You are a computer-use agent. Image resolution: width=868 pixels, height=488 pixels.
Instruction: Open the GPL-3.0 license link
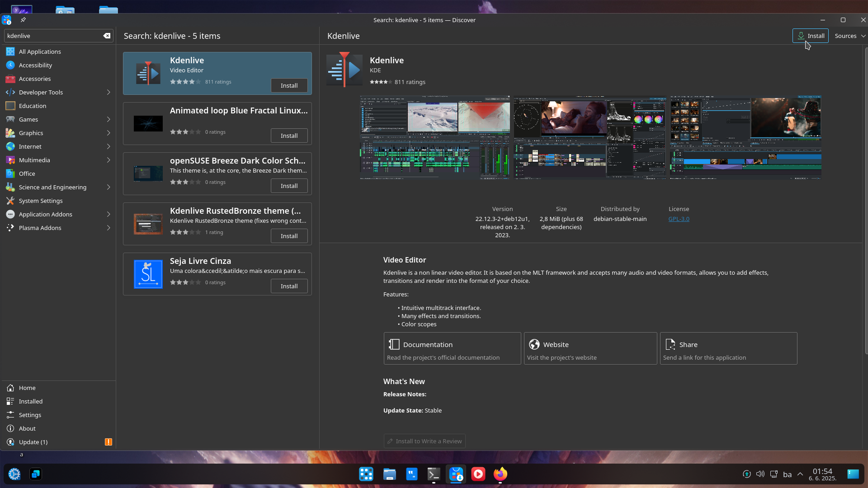coord(679,219)
